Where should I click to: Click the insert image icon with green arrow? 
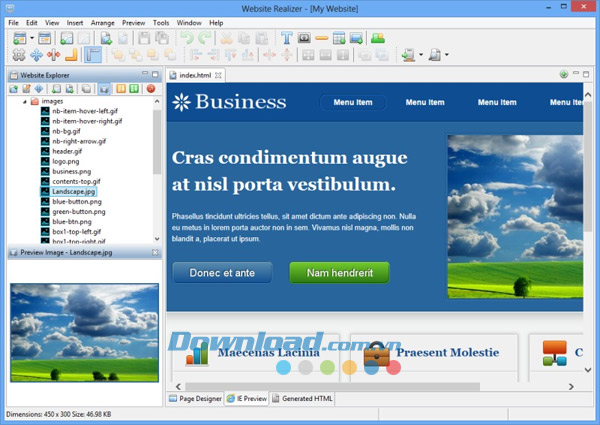[356, 38]
